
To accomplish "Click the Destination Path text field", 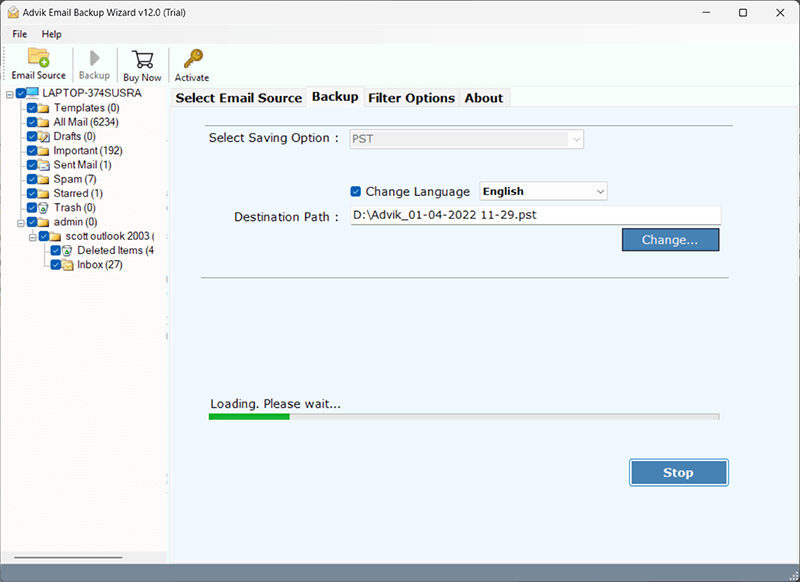I will (x=536, y=215).
